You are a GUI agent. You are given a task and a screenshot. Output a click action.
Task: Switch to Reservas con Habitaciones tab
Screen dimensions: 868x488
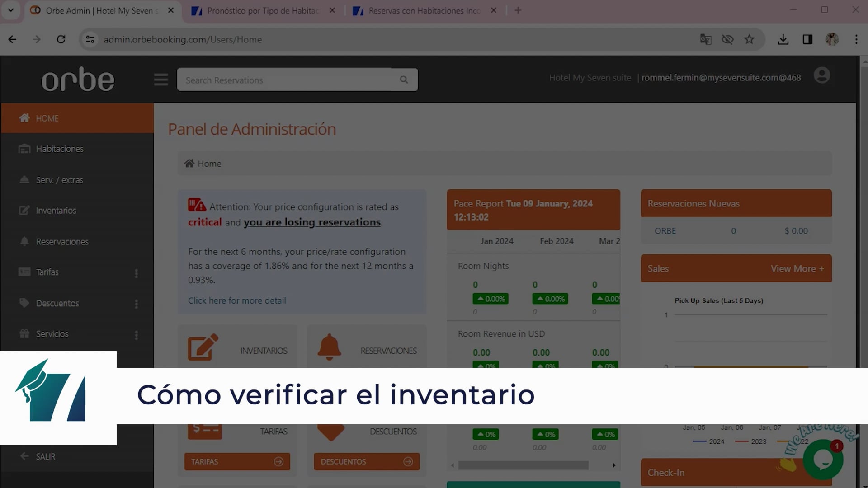point(424,10)
